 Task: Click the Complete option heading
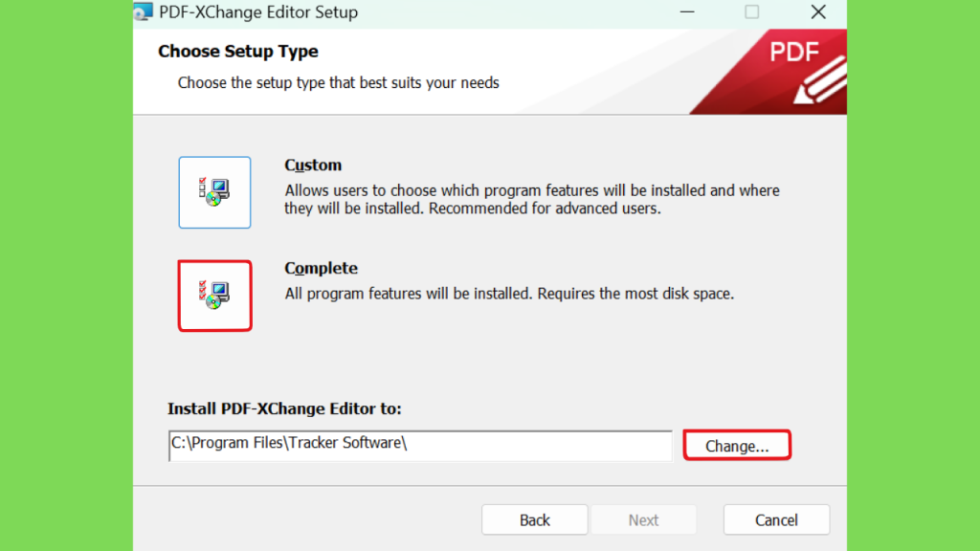coord(322,268)
